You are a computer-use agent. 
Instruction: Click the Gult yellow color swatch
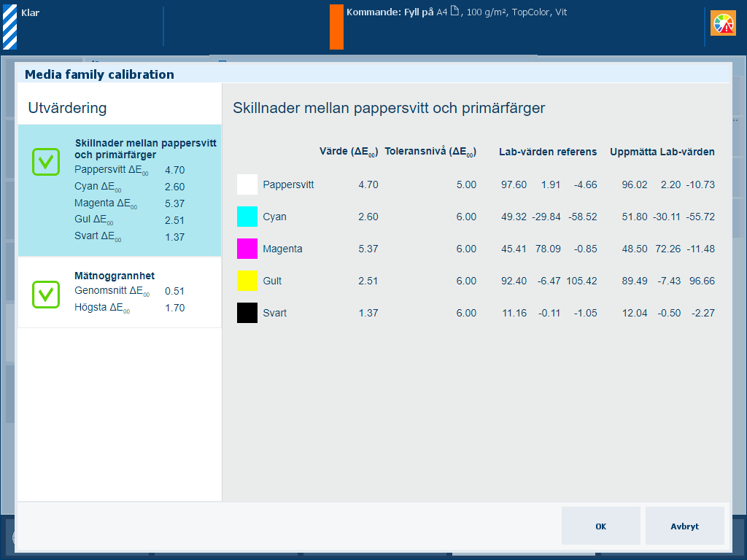click(x=247, y=281)
